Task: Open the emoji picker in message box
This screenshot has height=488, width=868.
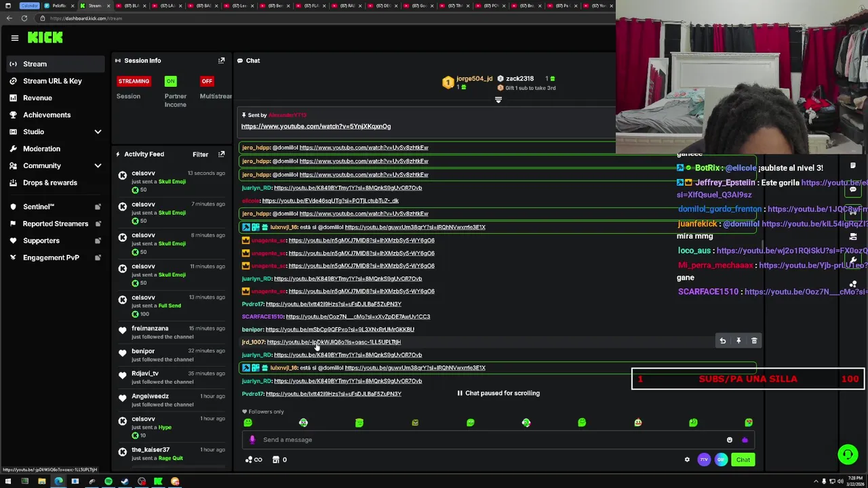Action: 730,440
